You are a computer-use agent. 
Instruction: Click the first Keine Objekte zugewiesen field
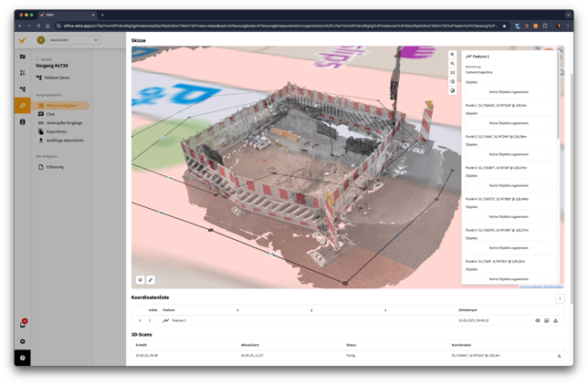tap(508, 92)
